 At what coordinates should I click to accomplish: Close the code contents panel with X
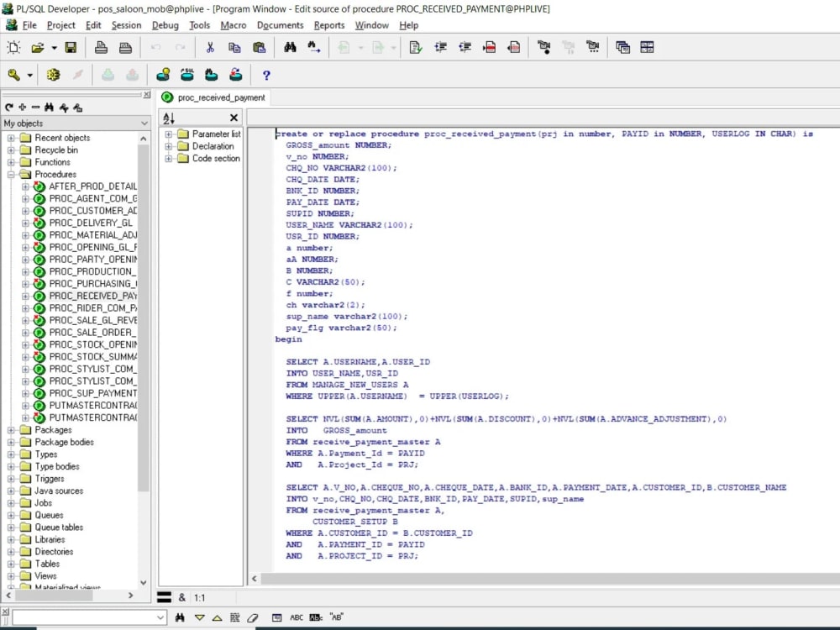click(x=234, y=118)
